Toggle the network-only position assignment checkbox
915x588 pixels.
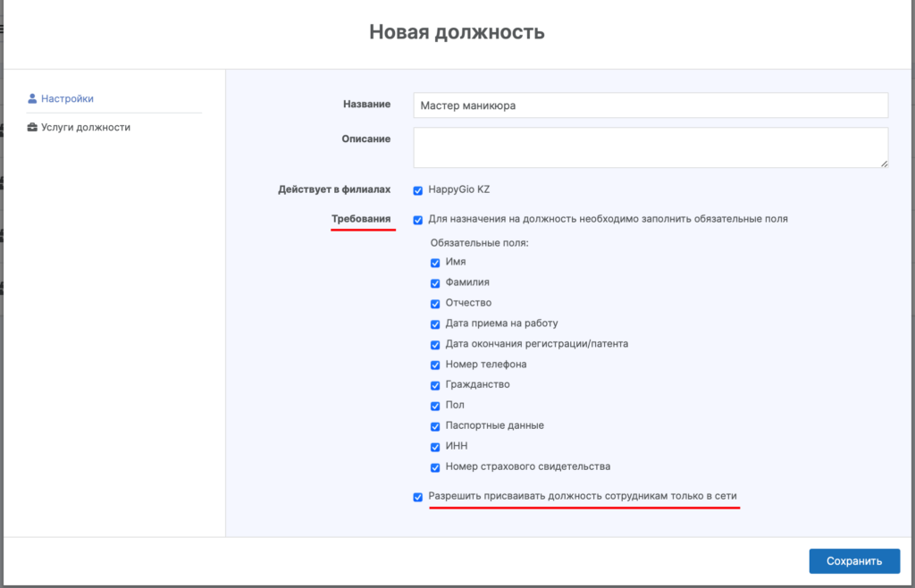tap(418, 497)
